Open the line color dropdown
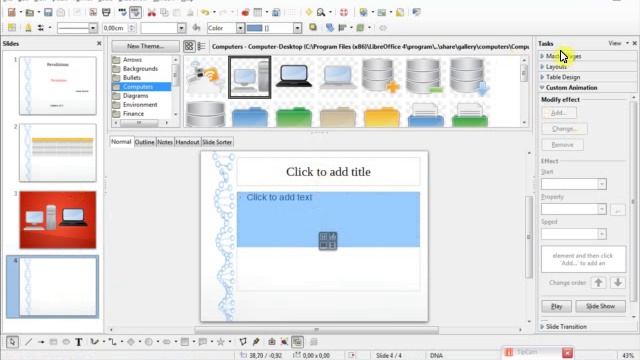640x360 pixels. (181, 28)
